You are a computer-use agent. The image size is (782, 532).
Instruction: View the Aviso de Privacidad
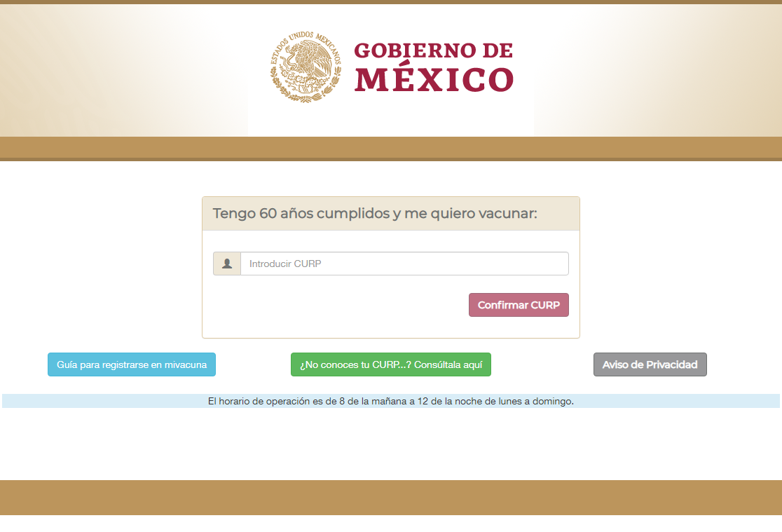(650, 364)
